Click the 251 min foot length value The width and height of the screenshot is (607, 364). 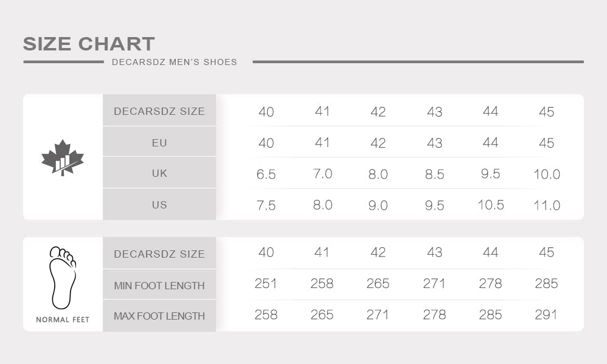pos(266,284)
